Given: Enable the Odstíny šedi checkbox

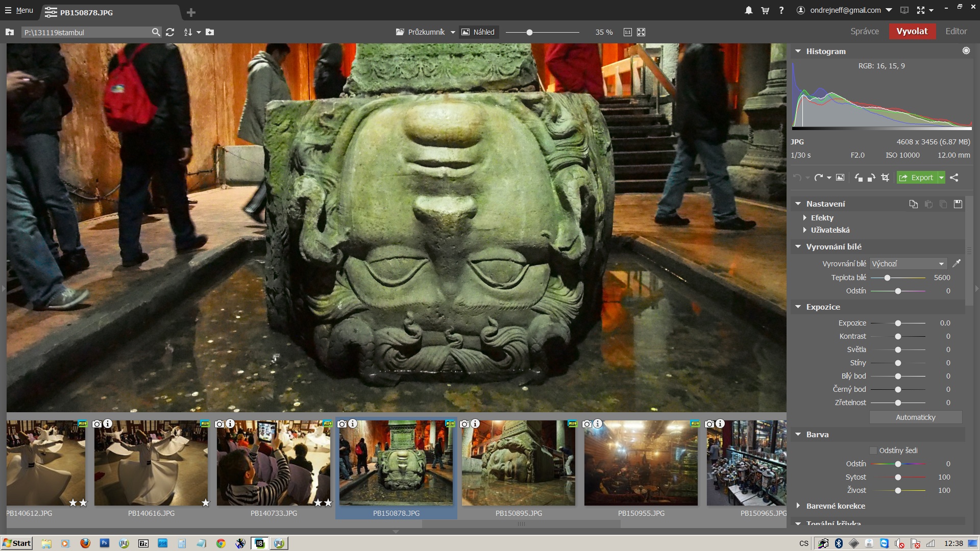Looking at the screenshot, I should click(x=873, y=450).
